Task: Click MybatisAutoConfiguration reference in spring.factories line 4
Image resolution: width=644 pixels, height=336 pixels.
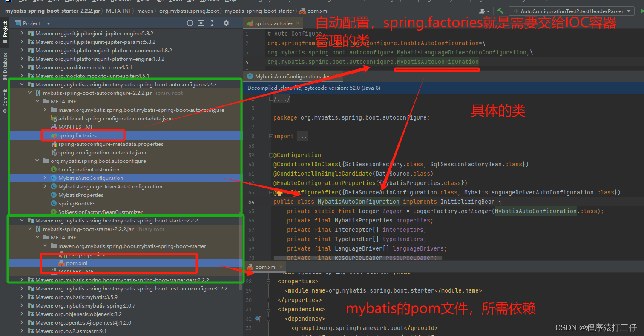Action: point(438,62)
